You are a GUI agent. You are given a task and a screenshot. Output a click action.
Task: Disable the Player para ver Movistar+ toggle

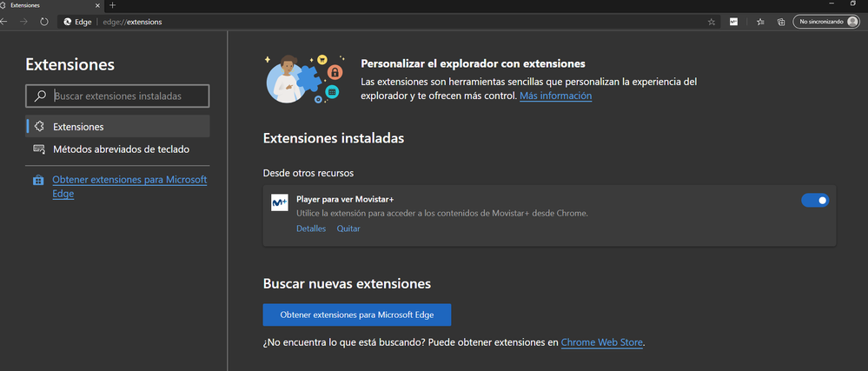point(815,201)
